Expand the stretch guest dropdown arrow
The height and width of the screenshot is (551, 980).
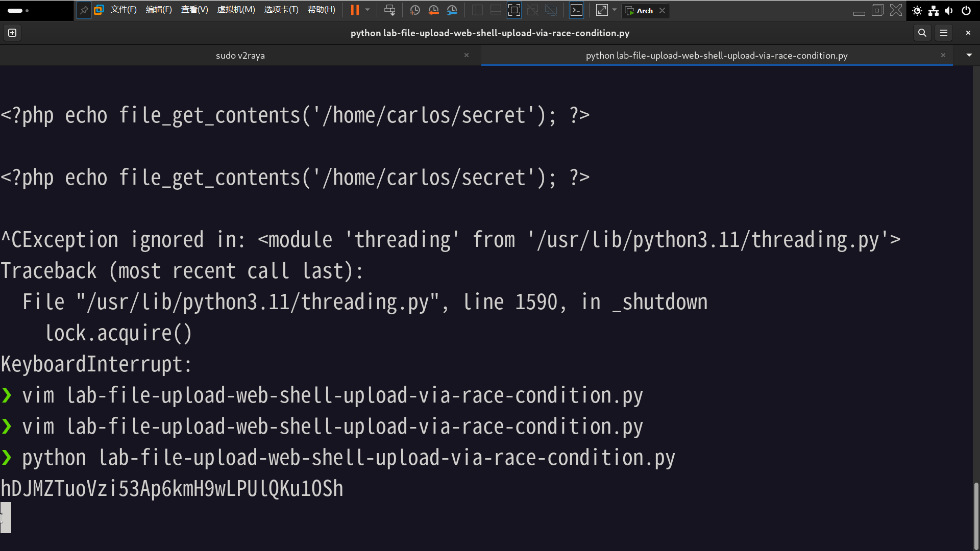point(615,10)
